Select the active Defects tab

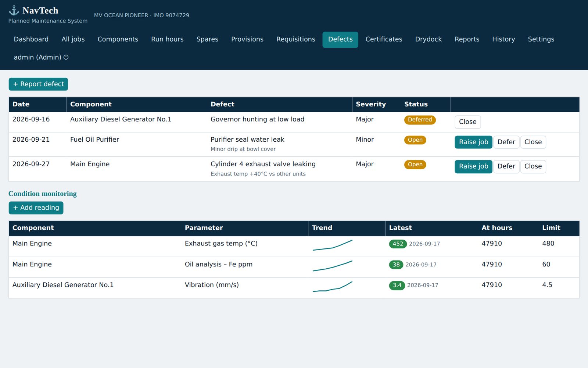coord(340,39)
